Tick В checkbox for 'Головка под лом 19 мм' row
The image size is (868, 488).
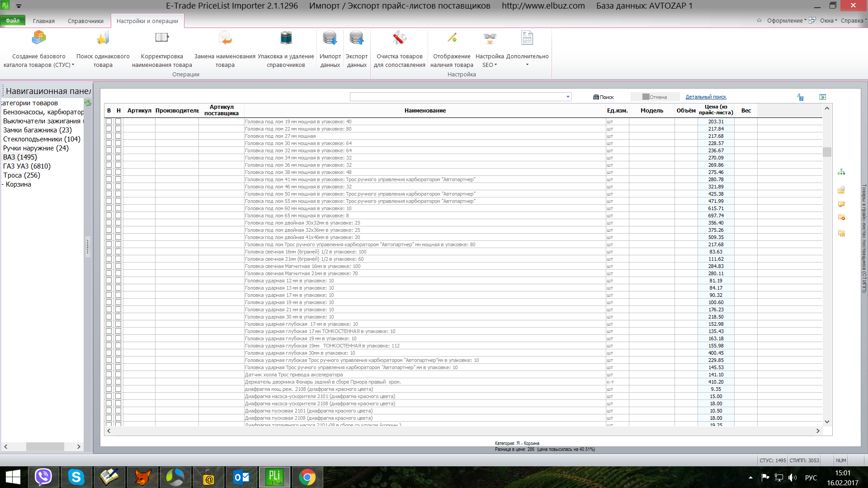click(109, 122)
